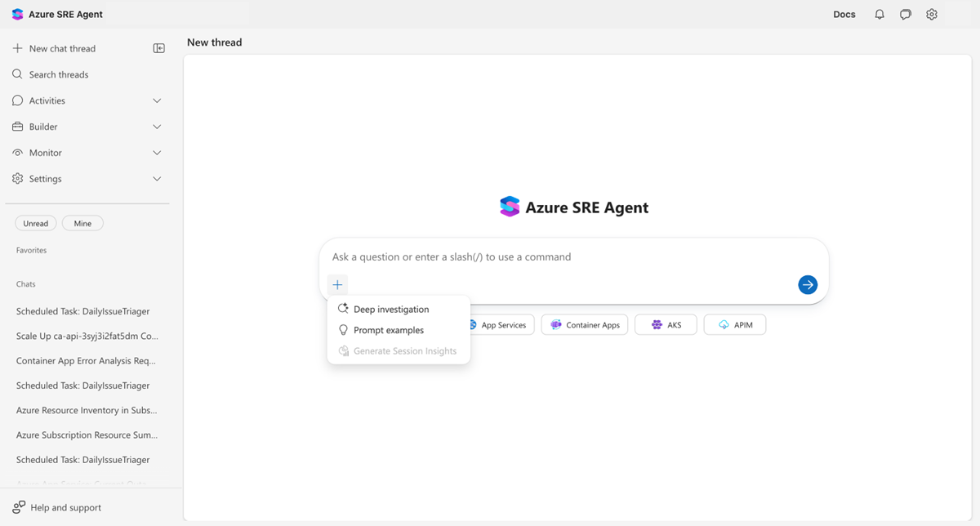Open chat Scale Up ca-api-3syj3i2fat5dm

tap(87, 336)
